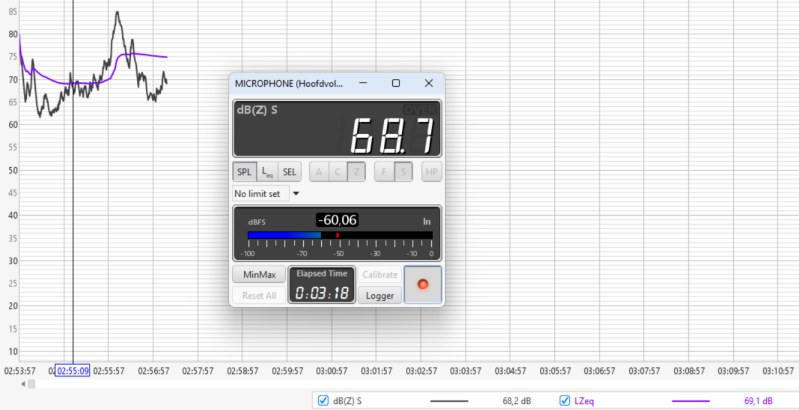Open the Logger window
The image size is (799, 410).
point(380,296)
